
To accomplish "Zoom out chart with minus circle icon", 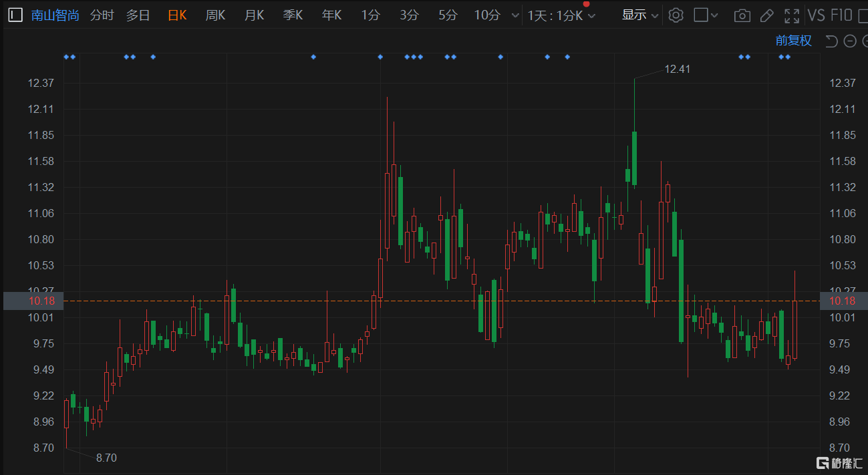I will (x=850, y=41).
